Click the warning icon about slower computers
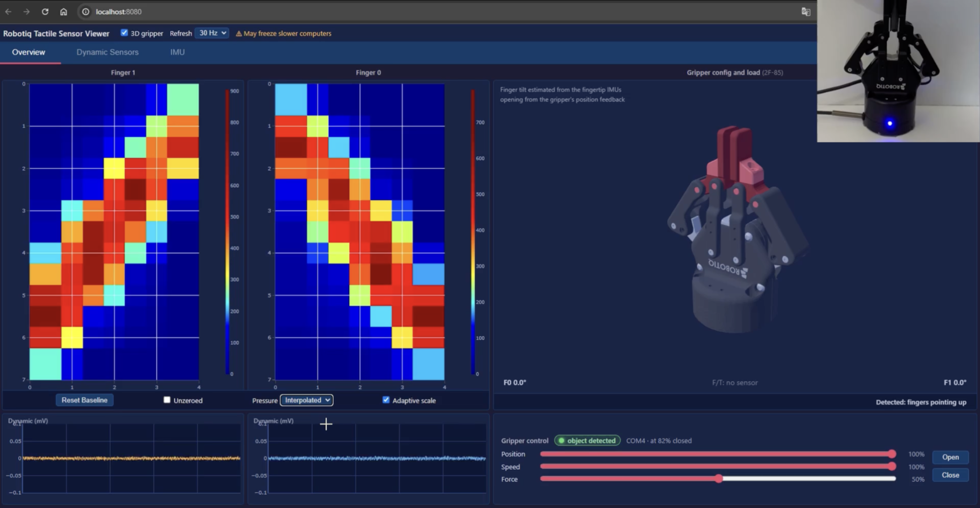The width and height of the screenshot is (980, 508). (x=239, y=34)
